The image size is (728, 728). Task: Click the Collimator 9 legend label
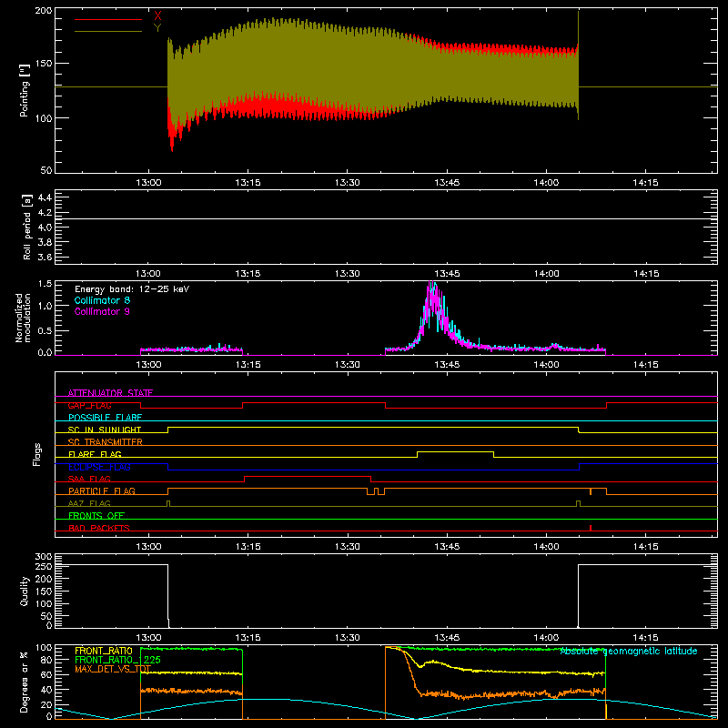[102, 311]
